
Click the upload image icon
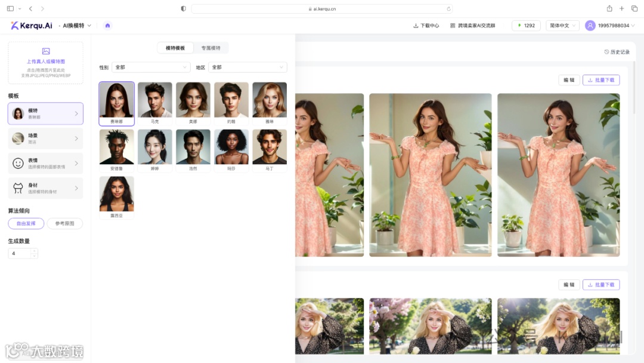tap(46, 51)
